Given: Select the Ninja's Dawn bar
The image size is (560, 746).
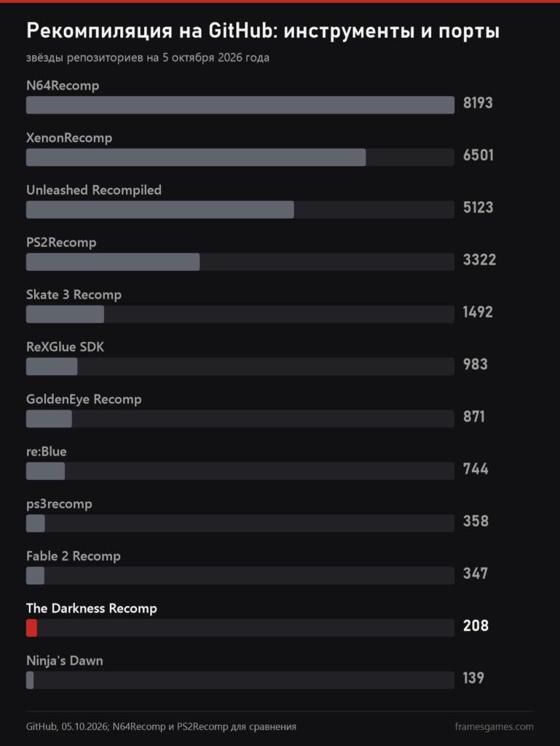Looking at the screenshot, I should 30,680.
